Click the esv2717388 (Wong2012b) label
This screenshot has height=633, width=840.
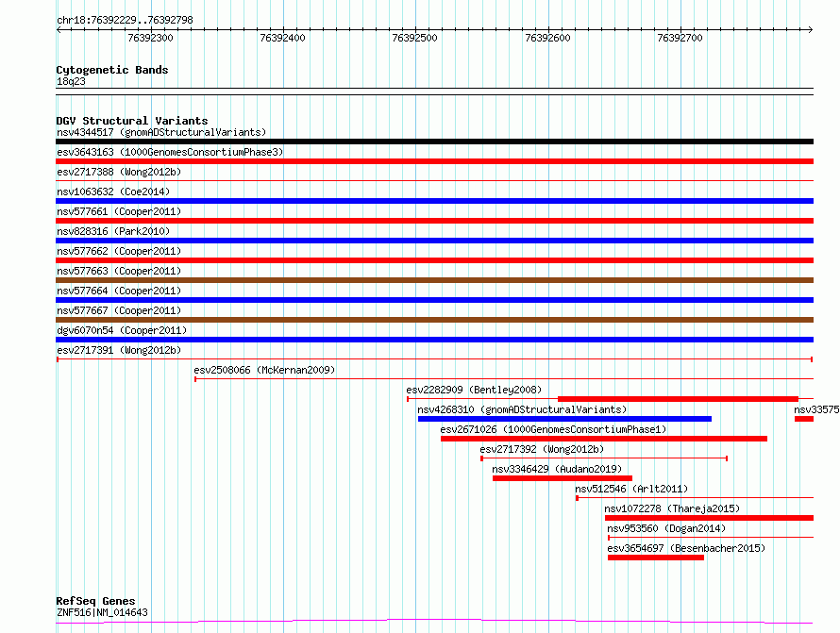(x=119, y=172)
